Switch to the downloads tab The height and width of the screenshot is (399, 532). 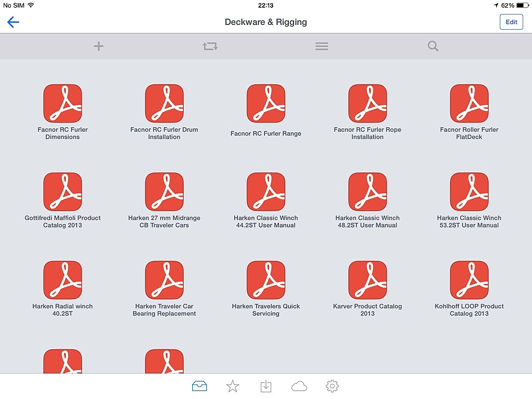click(x=266, y=386)
